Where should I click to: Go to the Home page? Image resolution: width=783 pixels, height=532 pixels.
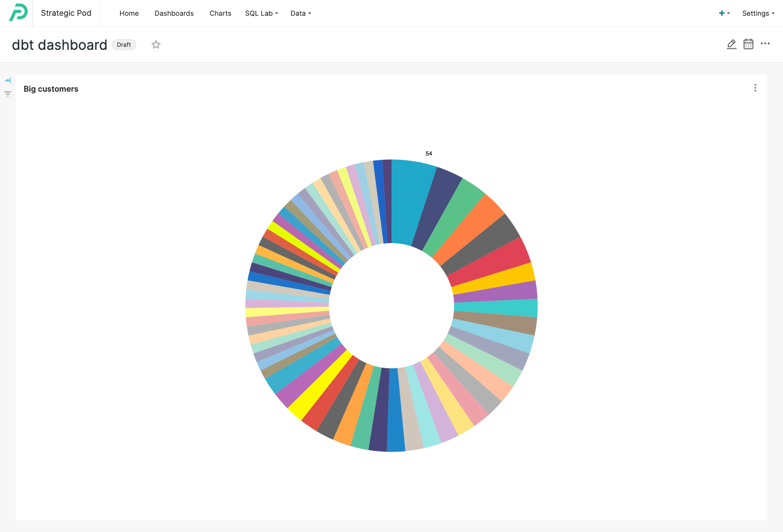[x=129, y=13]
